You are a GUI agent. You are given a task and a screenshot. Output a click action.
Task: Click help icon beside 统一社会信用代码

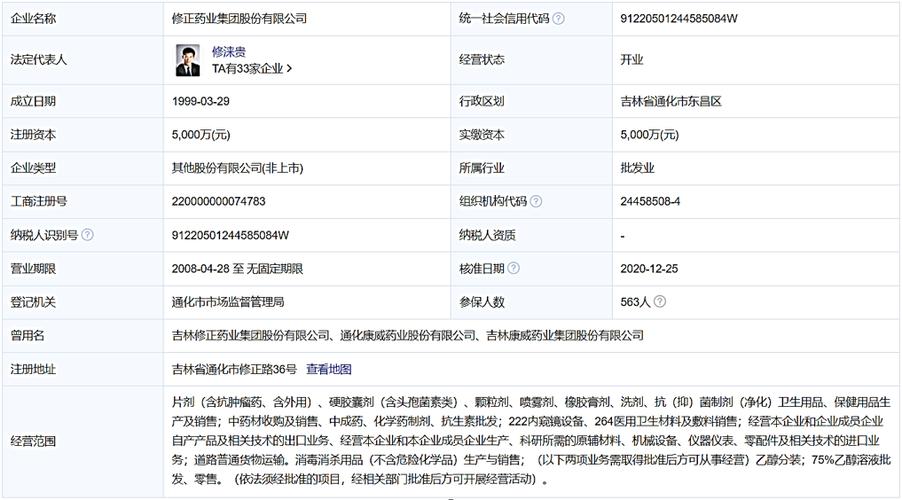click(558, 18)
